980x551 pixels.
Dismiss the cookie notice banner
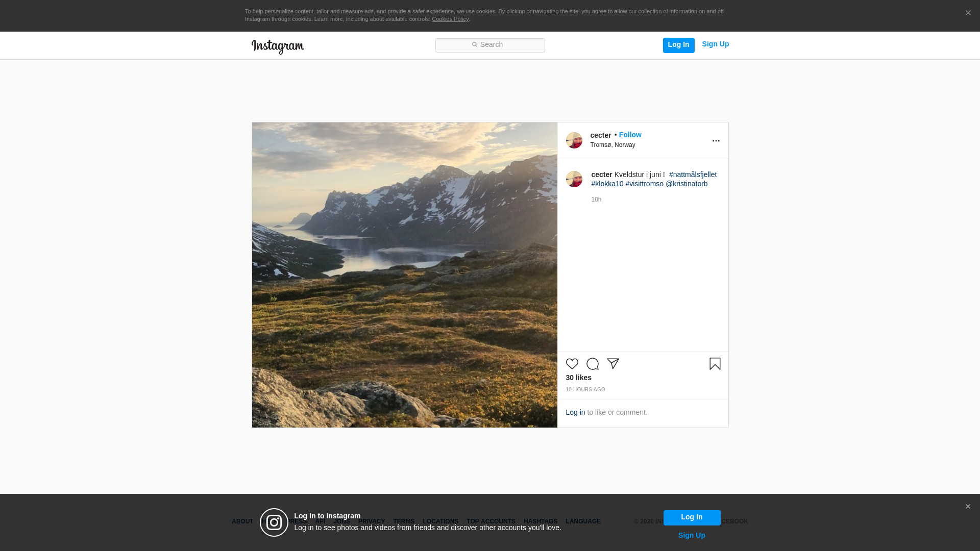coord(968,13)
